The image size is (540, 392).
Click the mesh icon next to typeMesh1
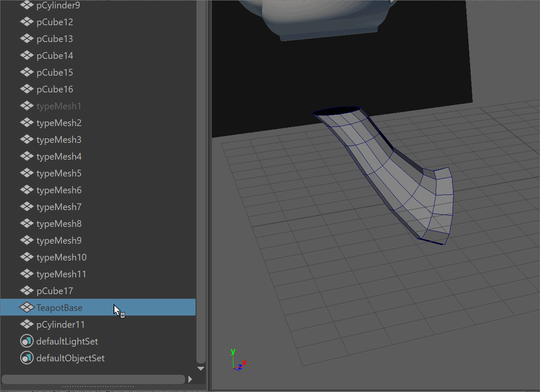[26, 106]
